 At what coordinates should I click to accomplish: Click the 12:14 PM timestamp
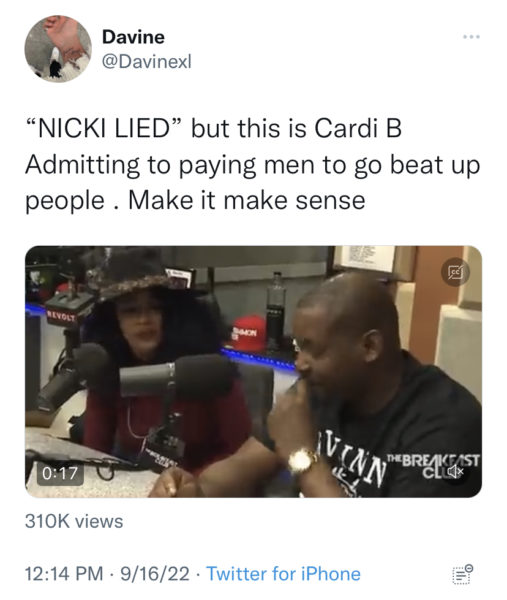[x=64, y=574]
